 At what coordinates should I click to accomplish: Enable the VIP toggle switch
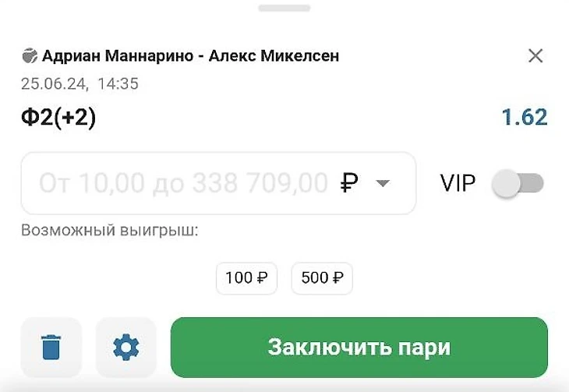(518, 183)
